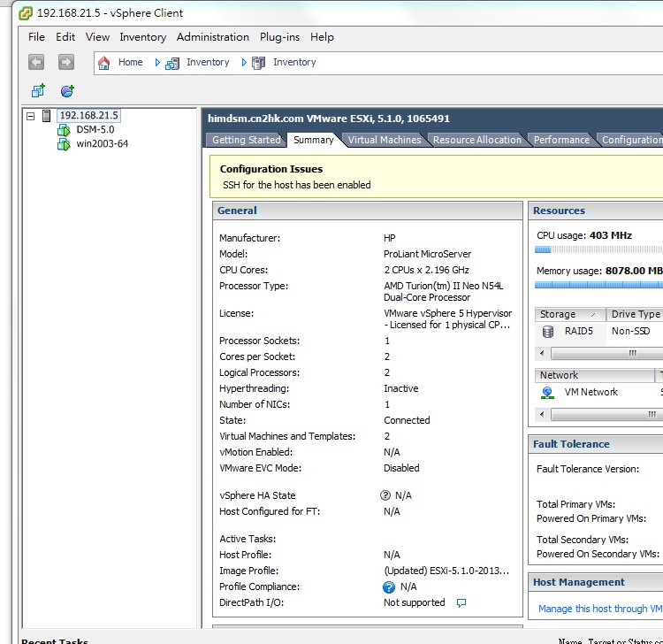663x644 pixels.
Task: Sort by the Storage column header
Action: point(570,314)
